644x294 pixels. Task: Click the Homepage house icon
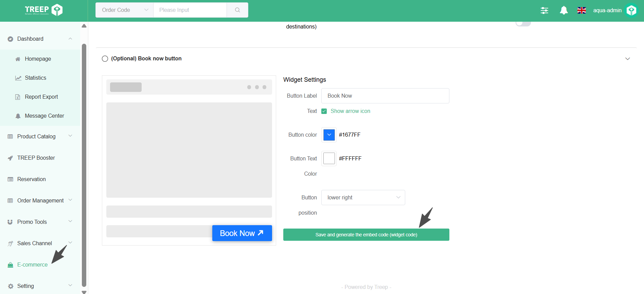(x=18, y=59)
